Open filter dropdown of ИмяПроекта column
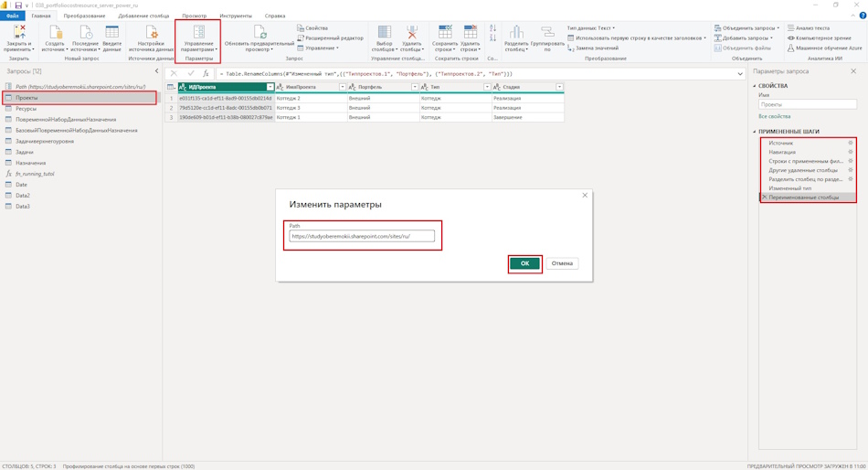The height and width of the screenshot is (470, 868). [342, 87]
